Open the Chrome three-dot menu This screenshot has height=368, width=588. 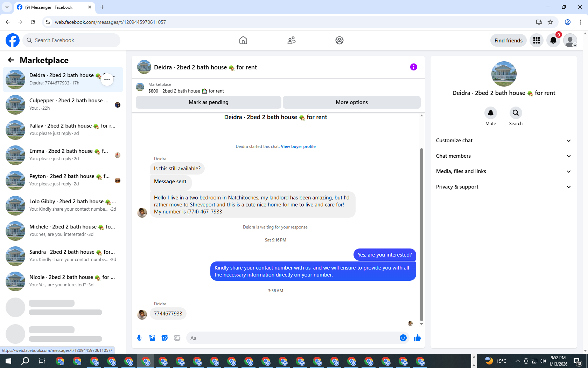coord(580,22)
